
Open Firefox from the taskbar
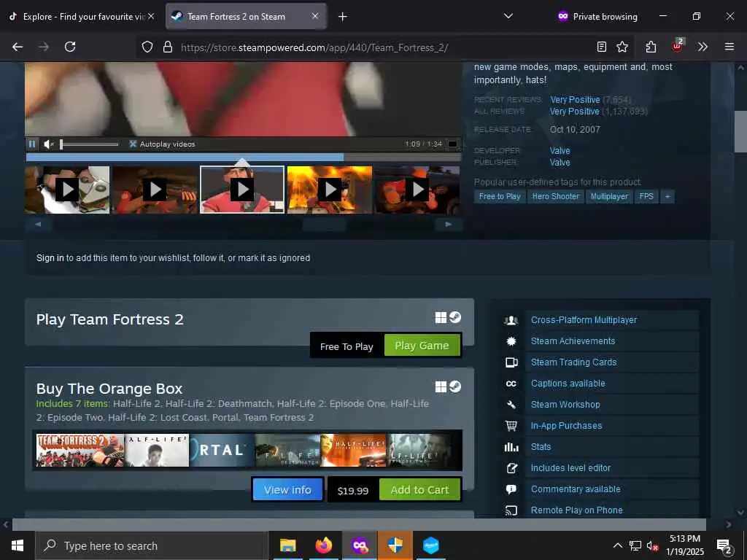pos(323,545)
